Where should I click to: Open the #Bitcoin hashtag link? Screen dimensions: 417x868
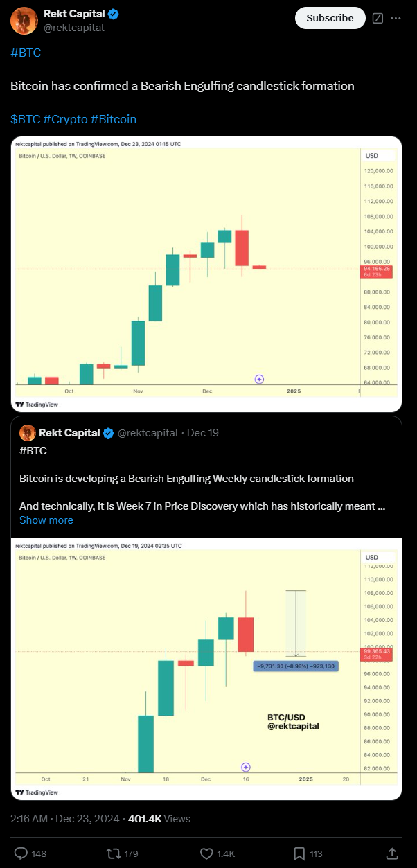click(114, 119)
